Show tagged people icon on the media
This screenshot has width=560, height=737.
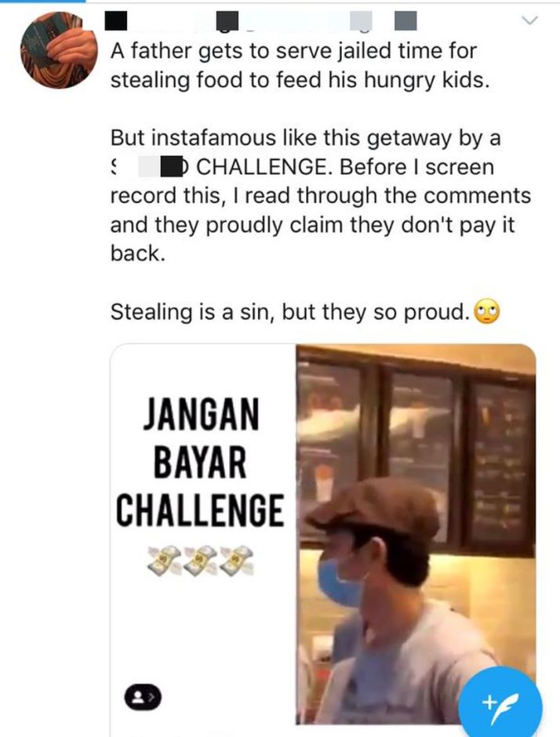coord(143,697)
